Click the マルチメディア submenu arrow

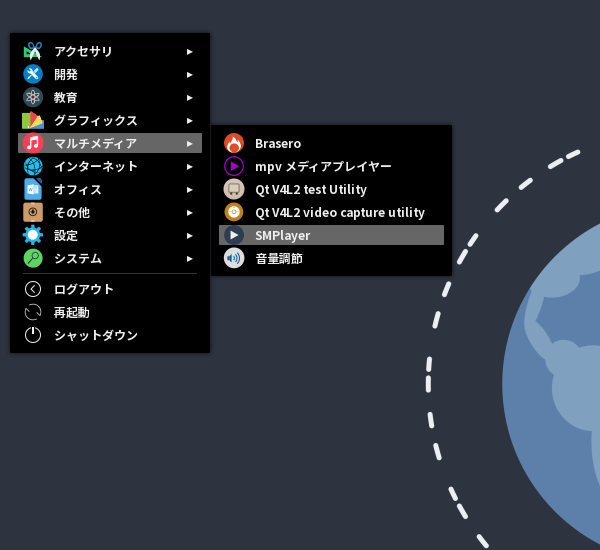click(x=189, y=144)
